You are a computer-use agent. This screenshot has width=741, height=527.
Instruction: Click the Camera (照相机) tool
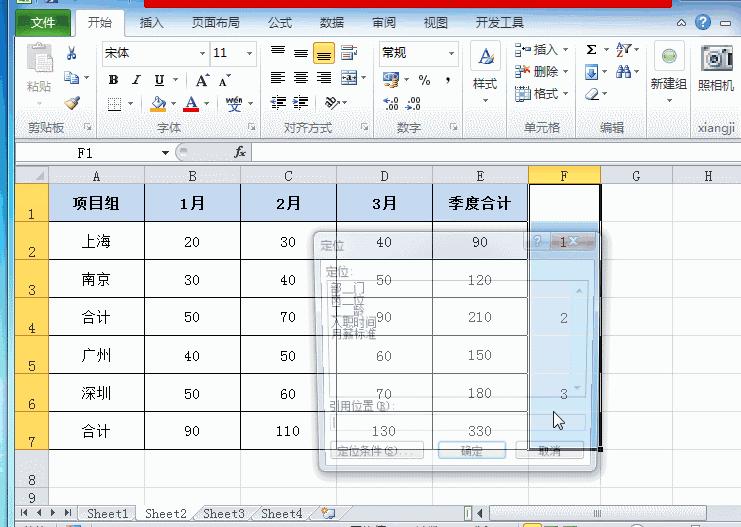point(715,68)
